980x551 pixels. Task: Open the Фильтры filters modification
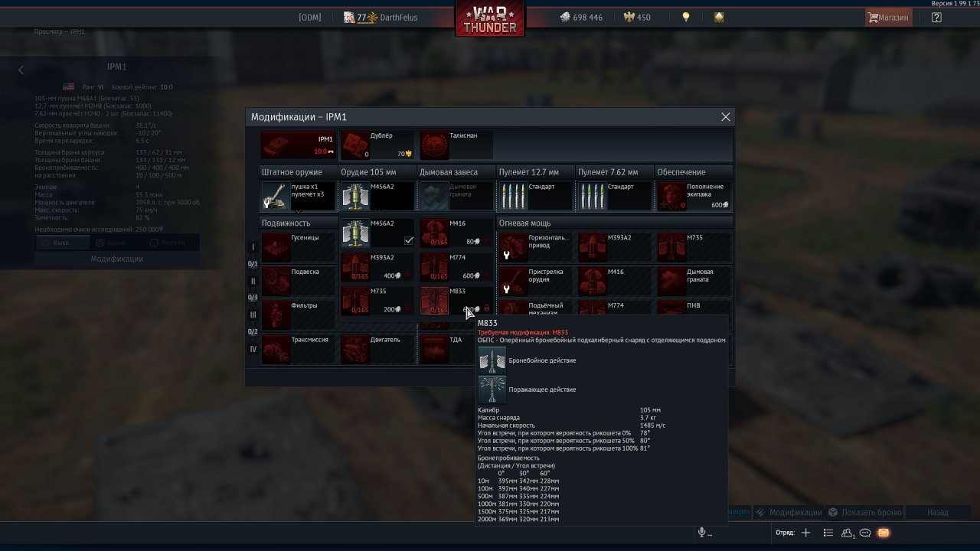(x=299, y=315)
